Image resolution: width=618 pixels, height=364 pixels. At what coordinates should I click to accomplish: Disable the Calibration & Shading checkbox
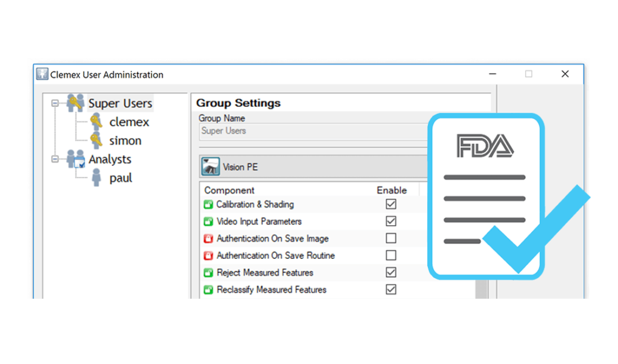tap(391, 204)
